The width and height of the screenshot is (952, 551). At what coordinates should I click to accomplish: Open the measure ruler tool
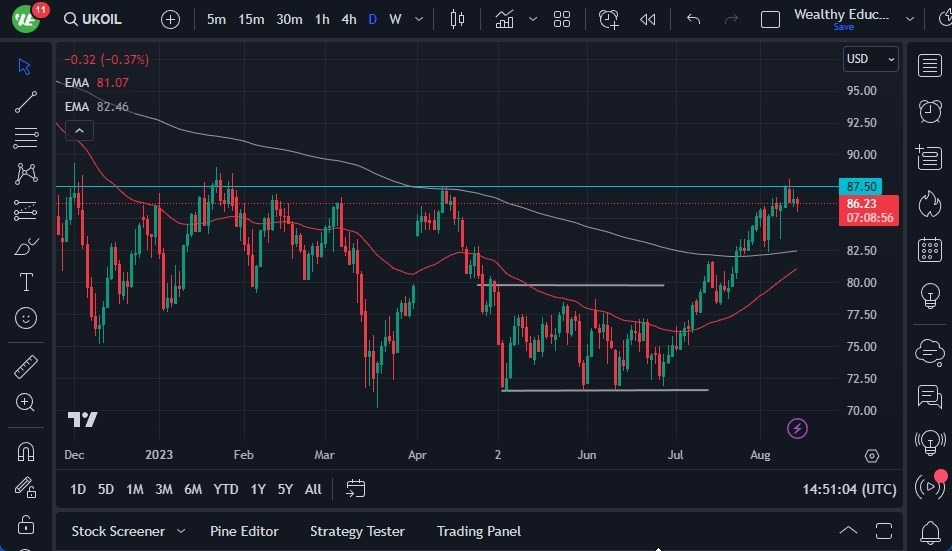(x=26, y=367)
